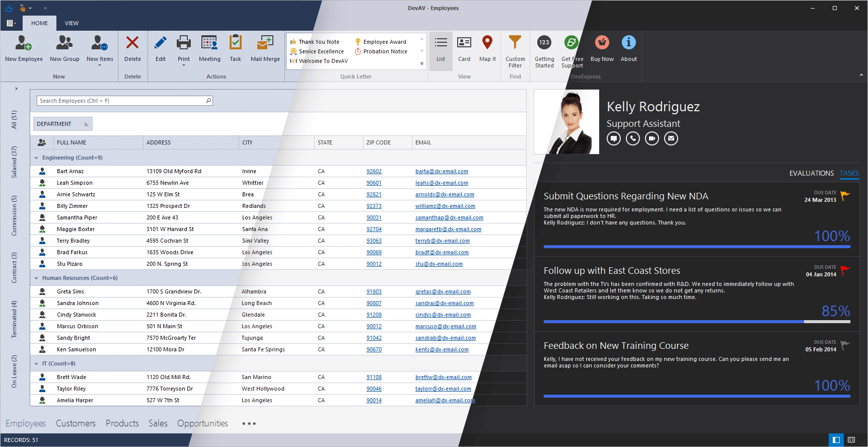Go to the Sales module

coord(158,423)
